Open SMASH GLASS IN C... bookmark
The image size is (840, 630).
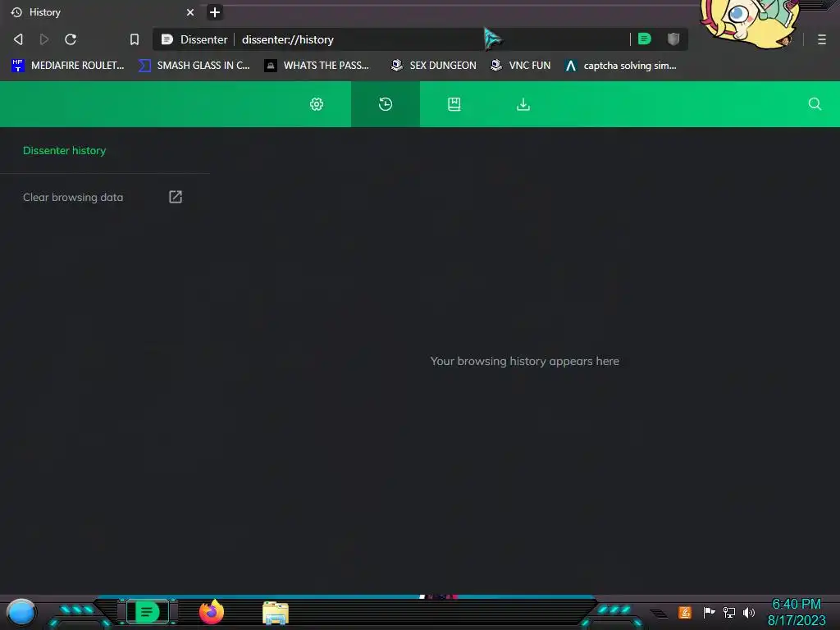click(194, 66)
